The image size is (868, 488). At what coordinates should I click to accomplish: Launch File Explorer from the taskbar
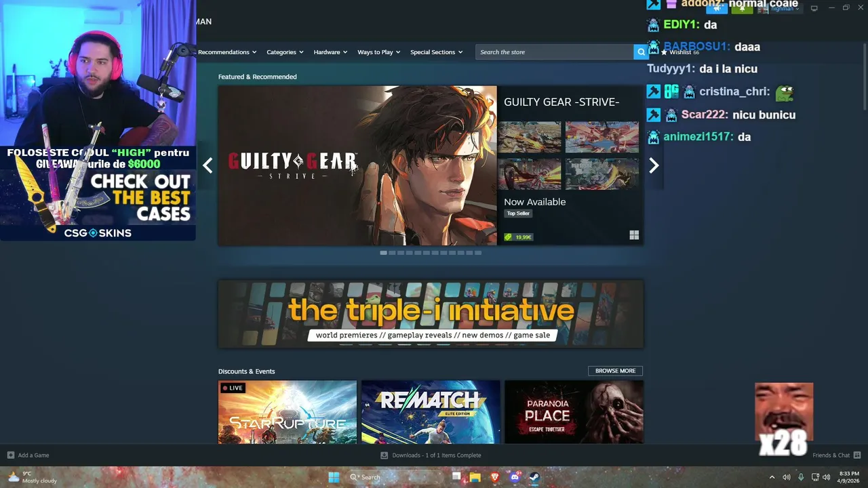(x=475, y=477)
